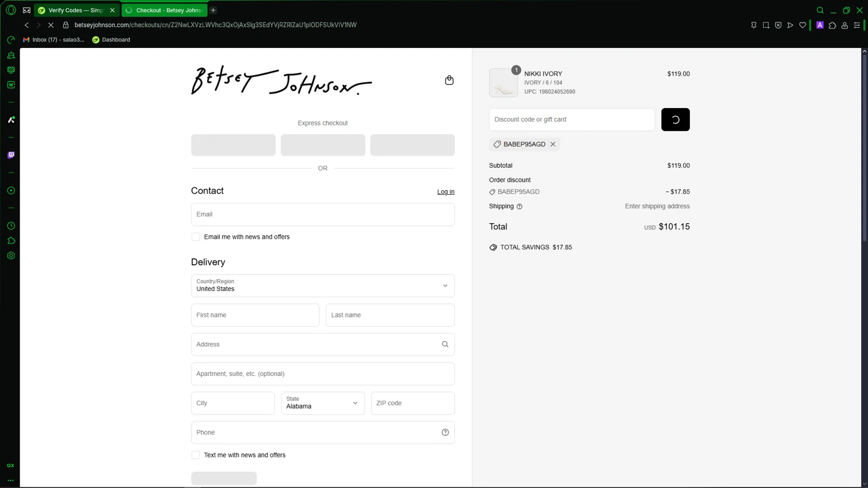Open the shopping bag cart icon
Screen dimensions: 868x488
[449, 80]
